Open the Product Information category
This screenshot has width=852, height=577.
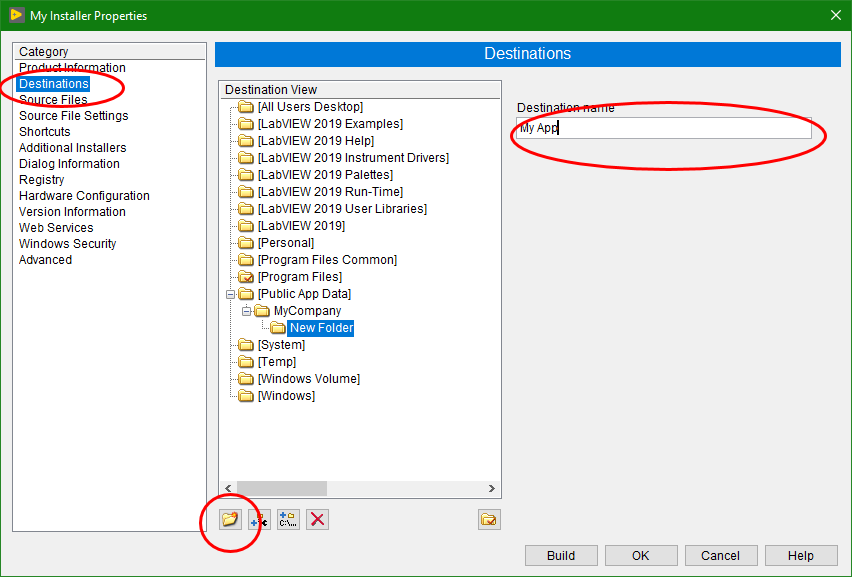click(72, 67)
